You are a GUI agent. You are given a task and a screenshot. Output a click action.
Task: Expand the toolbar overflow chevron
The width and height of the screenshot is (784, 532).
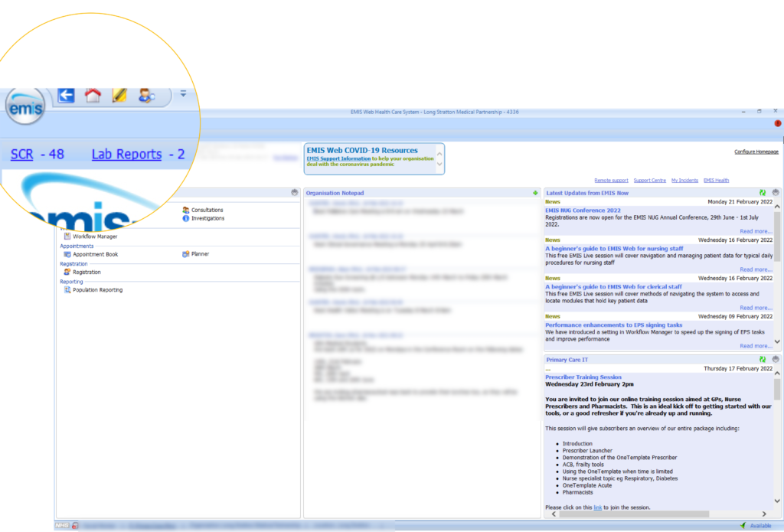(x=183, y=93)
